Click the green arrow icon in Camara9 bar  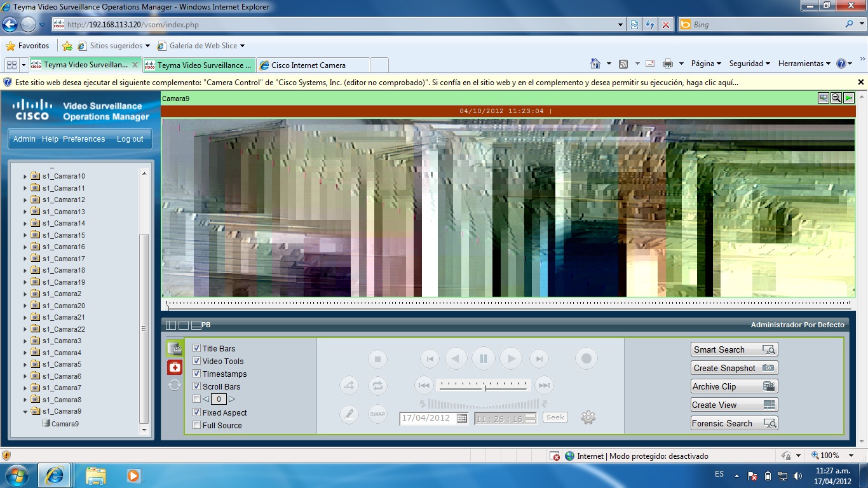coord(849,98)
